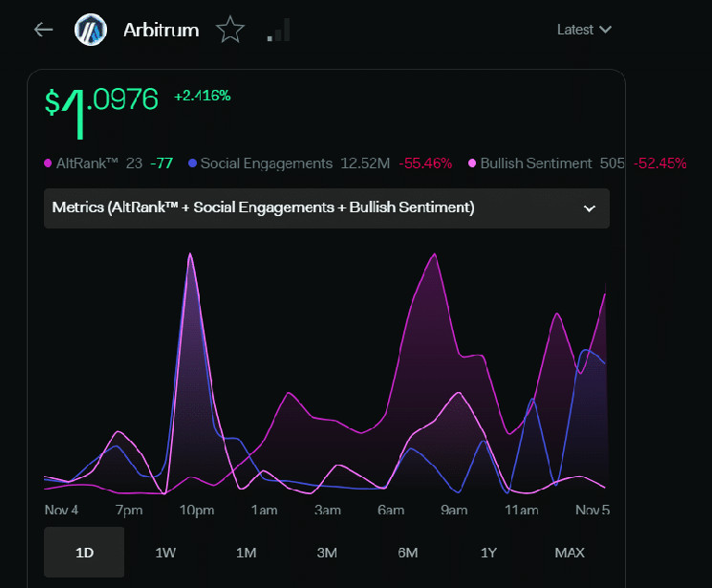
Task: Click the 10pm peak on the chart
Action: [x=191, y=256]
